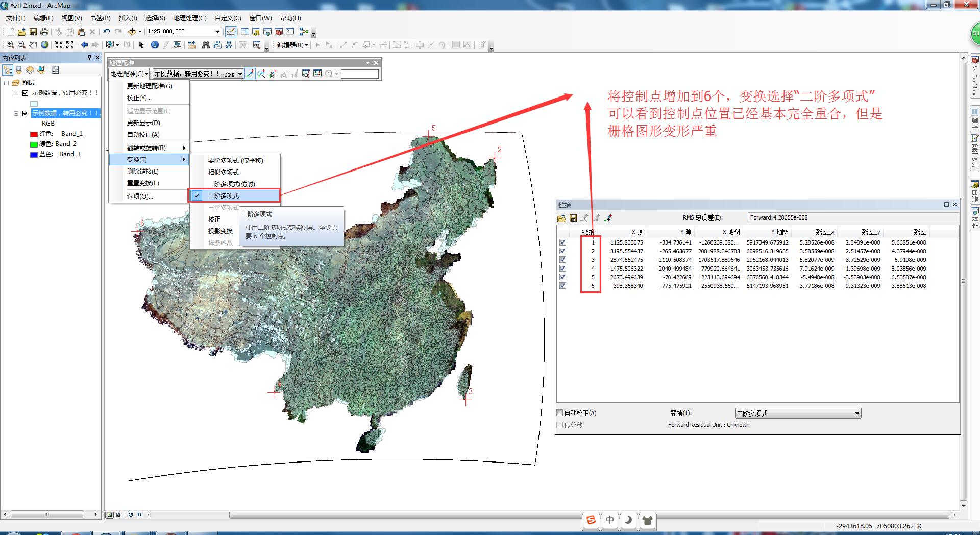Toggle visibility of highlighted 示例数据 raster layer

[26, 113]
